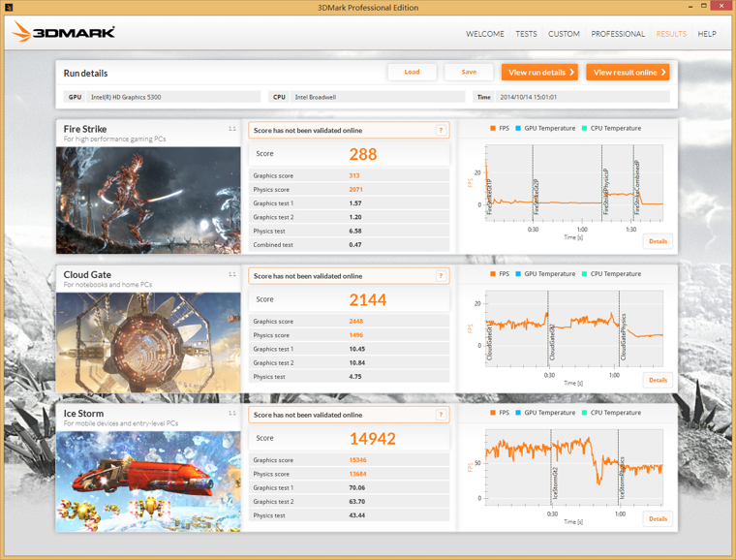Viewport: 736px width, 560px height.
Task: Open the Cloud Gate validation help icon
Action: (441, 276)
